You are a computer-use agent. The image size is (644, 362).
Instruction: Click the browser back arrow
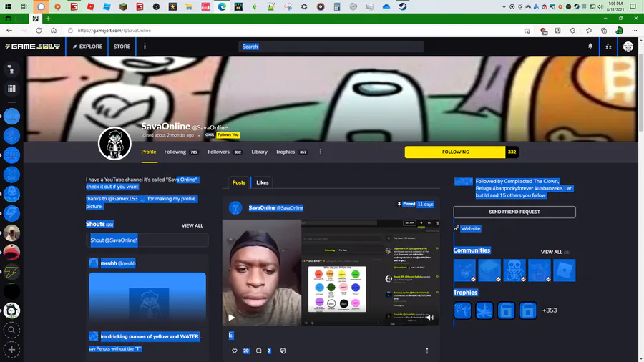coord(9,30)
